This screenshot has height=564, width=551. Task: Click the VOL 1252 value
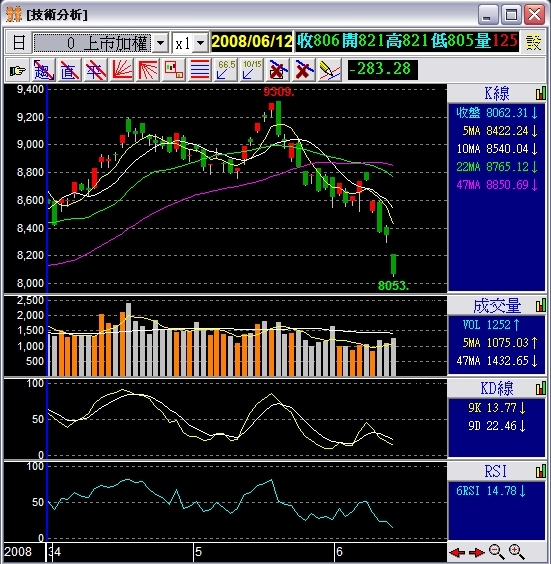pyautogui.click(x=491, y=325)
